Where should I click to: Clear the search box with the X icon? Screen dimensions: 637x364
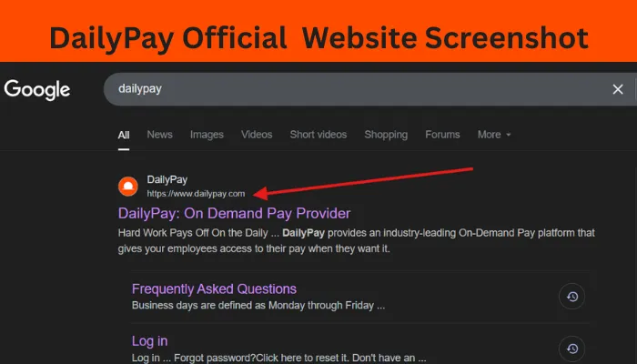[618, 89]
